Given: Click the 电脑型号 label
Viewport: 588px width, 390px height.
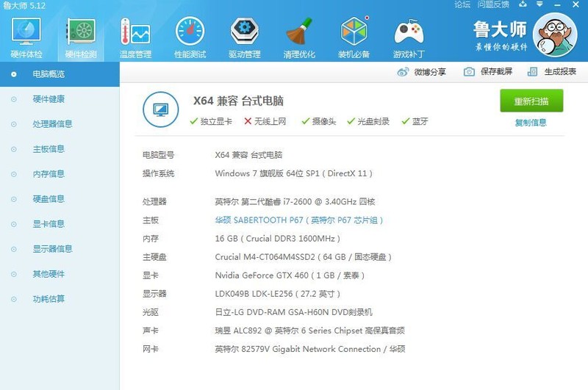Looking at the screenshot, I should 158,155.
